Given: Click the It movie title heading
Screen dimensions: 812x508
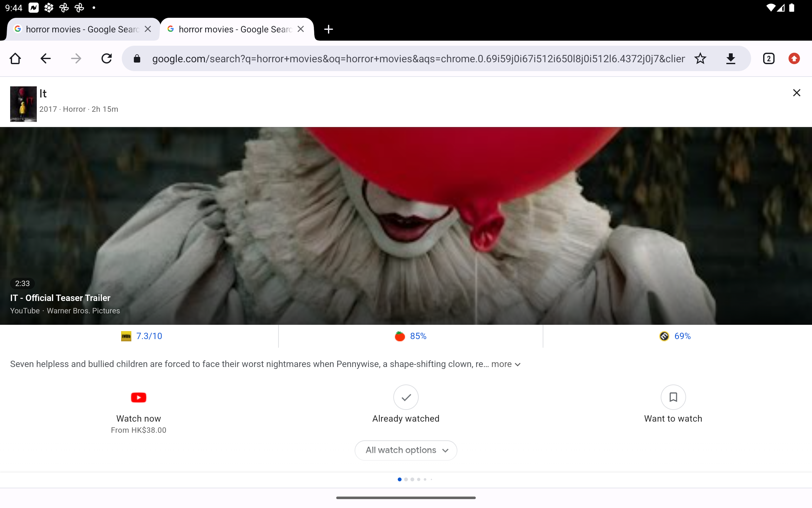Looking at the screenshot, I should pos(43,94).
